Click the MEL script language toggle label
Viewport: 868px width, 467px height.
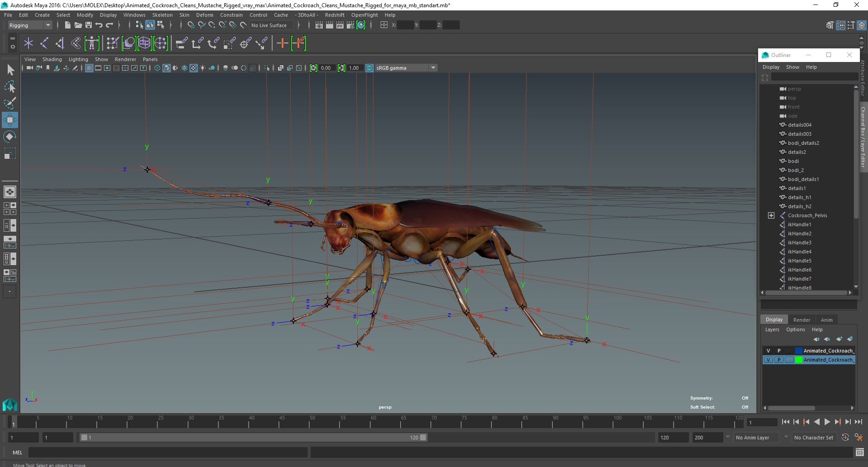coord(17,453)
